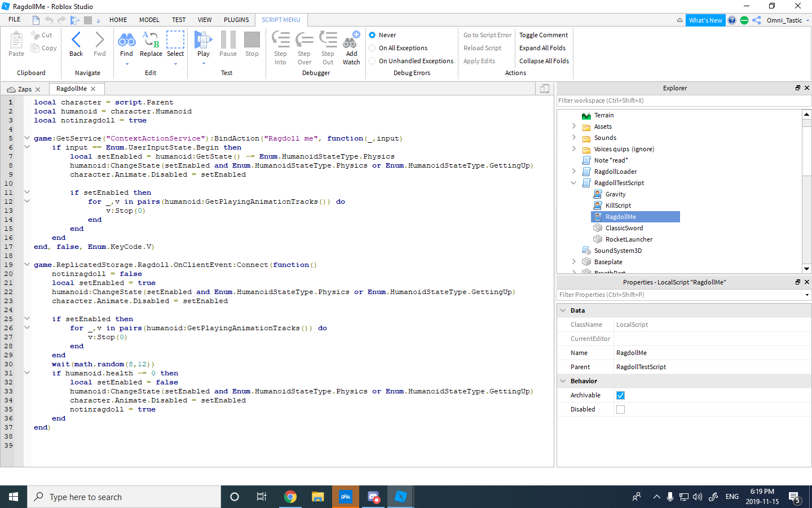Open the PLUGINS ribbon tab
Image resolution: width=812 pixels, height=508 pixels.
tap(236, 20)
